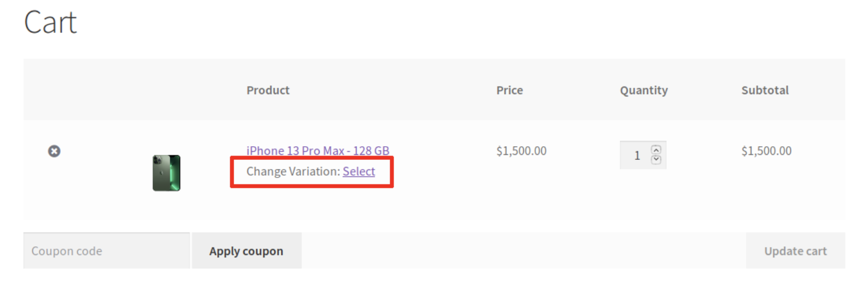Screen dimensions: 868x300
Task: Focus the quantity number field
Action: tap(636, 155)
